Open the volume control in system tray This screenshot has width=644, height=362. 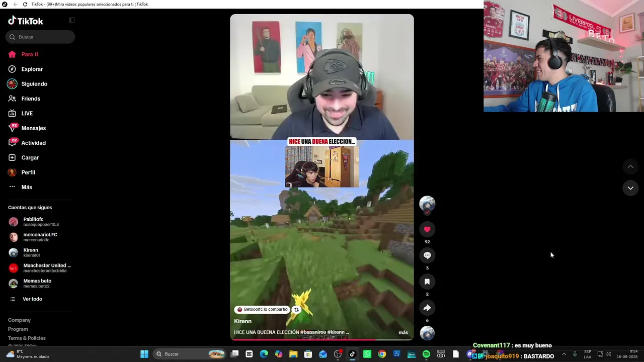608,354
